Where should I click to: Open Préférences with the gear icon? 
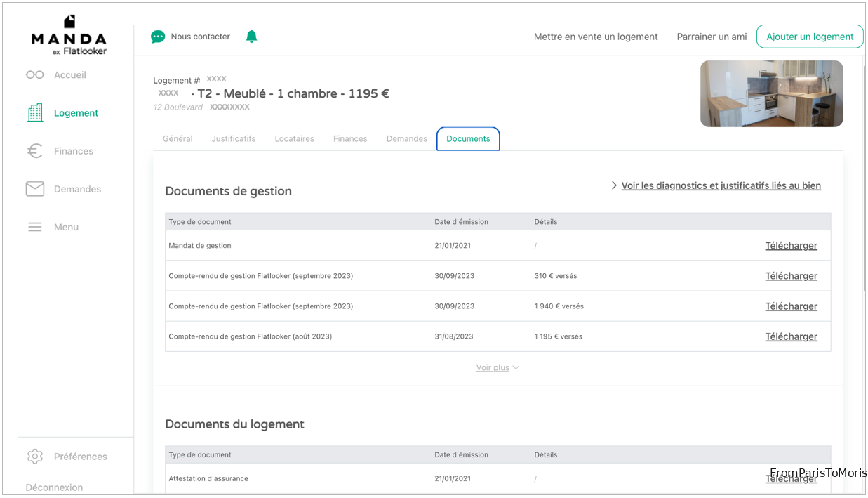tap(34, 456)
